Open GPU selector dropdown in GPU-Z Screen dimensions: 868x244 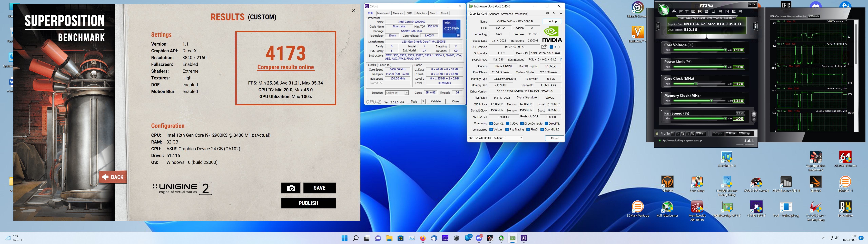coord(495,138)
